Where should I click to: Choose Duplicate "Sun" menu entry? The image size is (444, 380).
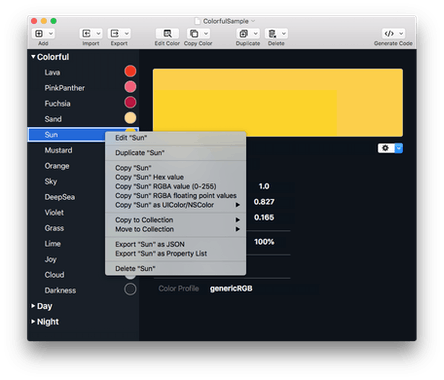tap(176, 153)
